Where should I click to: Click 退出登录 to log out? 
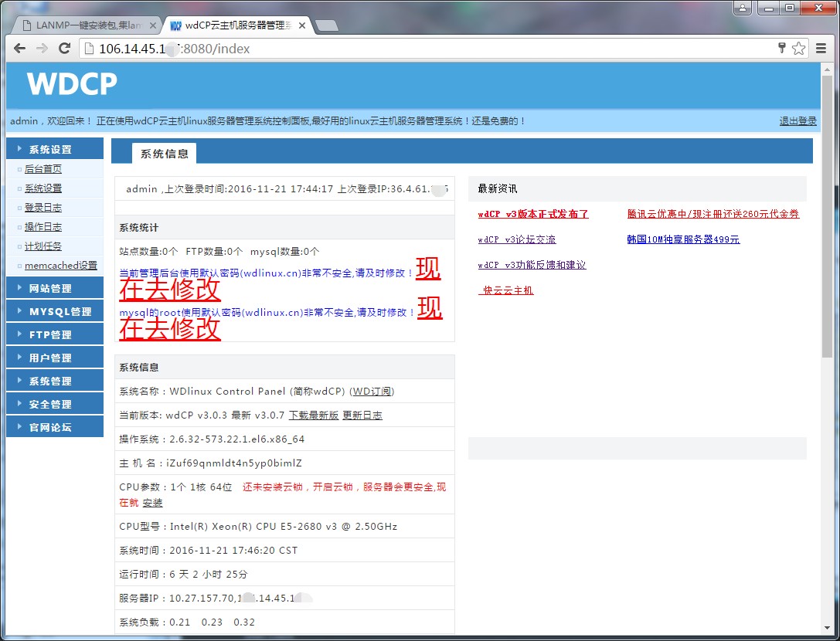tap(797, 121)
